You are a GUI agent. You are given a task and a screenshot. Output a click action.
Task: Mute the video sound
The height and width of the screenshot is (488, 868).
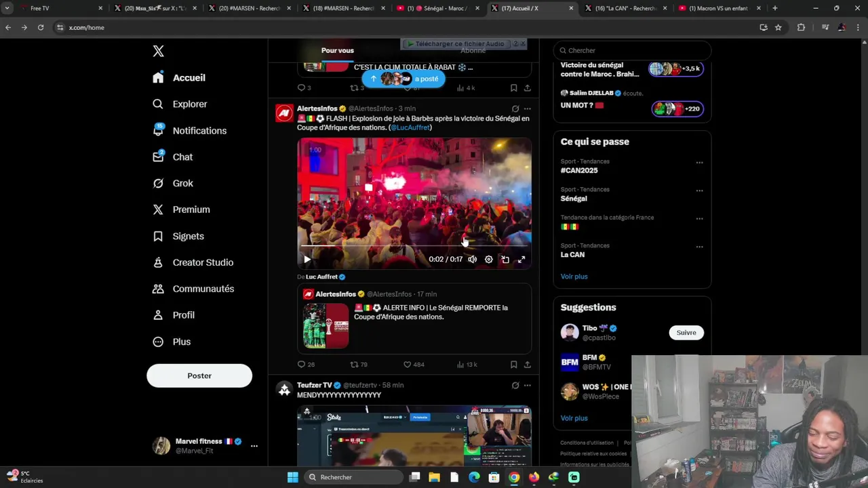click(472, 260)
